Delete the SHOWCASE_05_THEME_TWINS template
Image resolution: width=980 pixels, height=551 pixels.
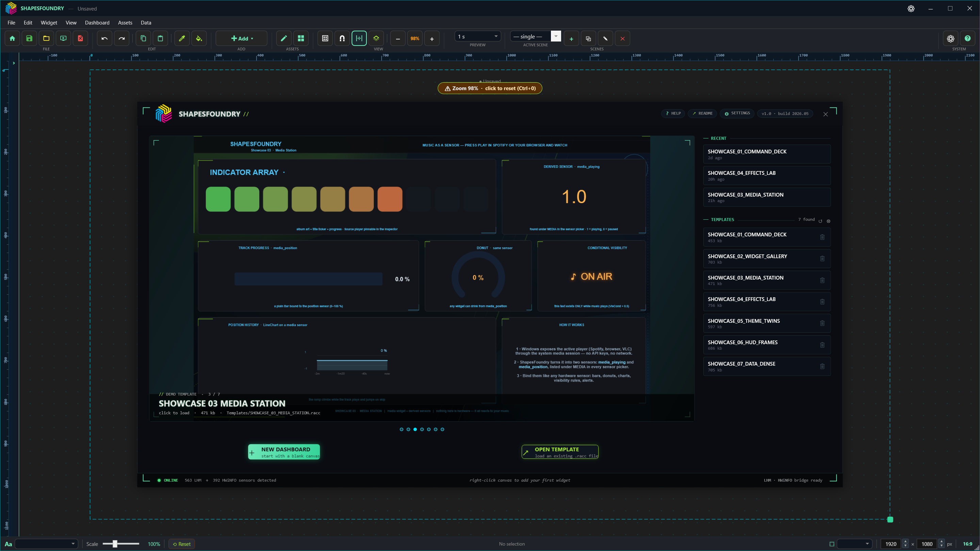click(822, 323)
